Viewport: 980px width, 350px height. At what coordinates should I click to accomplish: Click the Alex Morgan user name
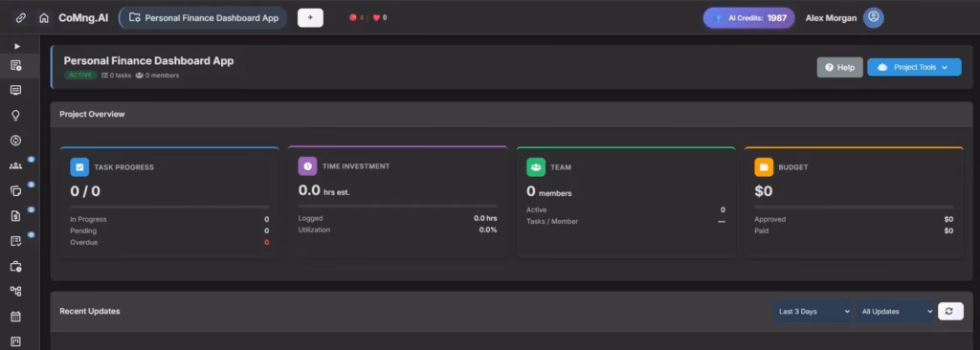tap(831, 18)
